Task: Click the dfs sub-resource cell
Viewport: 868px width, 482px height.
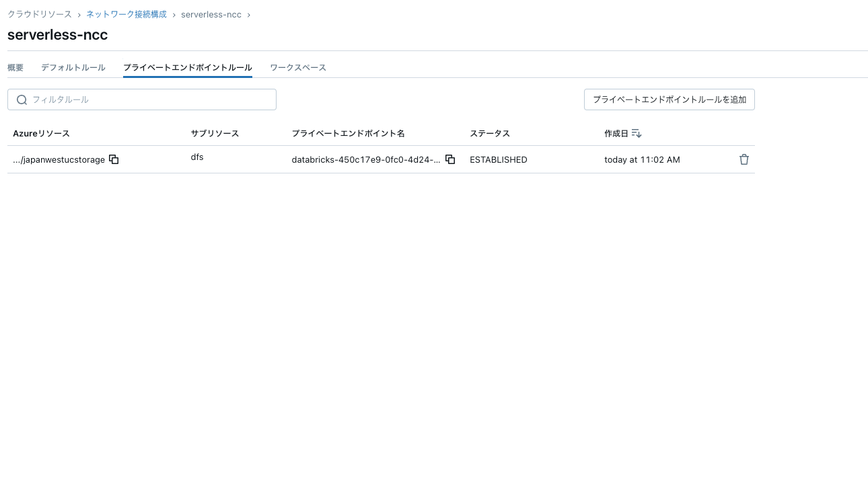Action: tap(196, 157)
